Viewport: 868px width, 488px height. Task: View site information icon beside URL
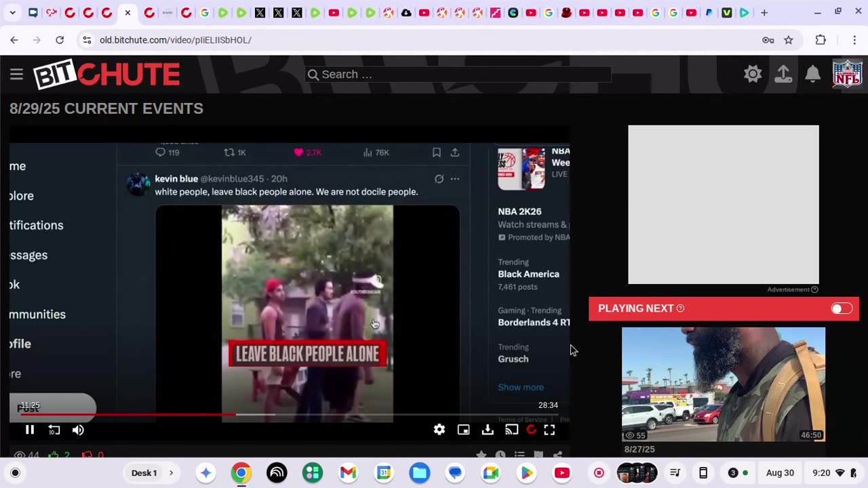(87, 40)
